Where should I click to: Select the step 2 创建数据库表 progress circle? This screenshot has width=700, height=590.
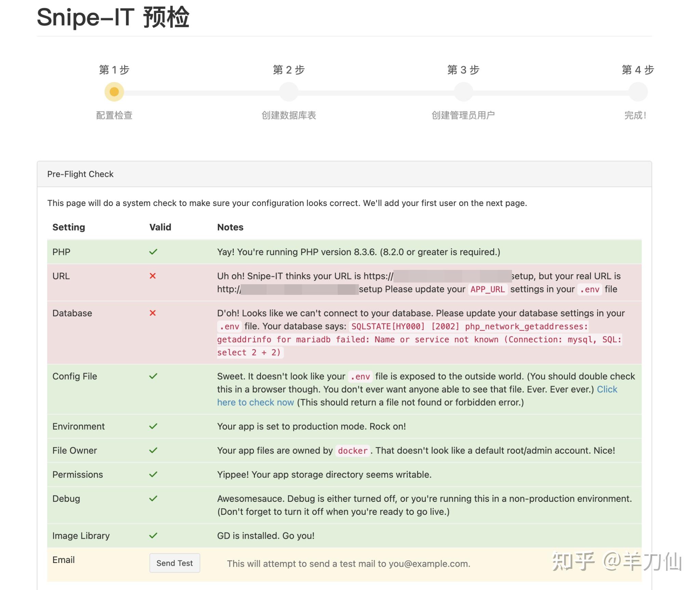coord(289,92)
